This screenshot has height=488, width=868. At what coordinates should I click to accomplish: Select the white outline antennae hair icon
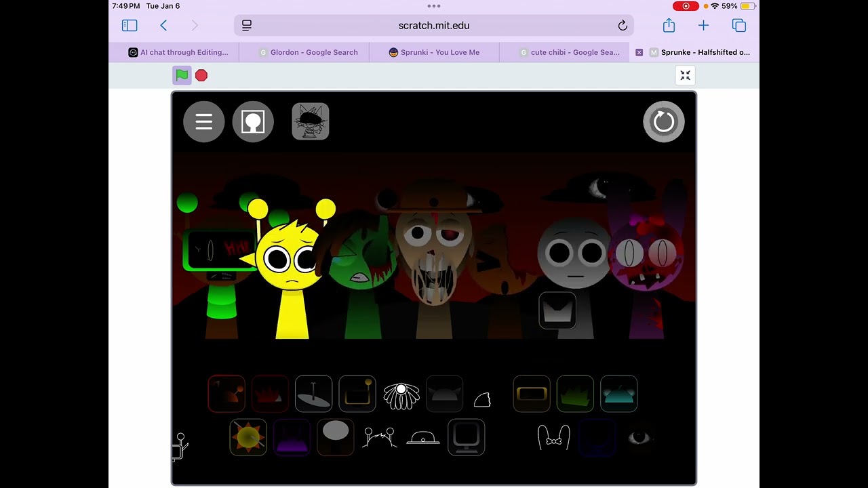380,438
